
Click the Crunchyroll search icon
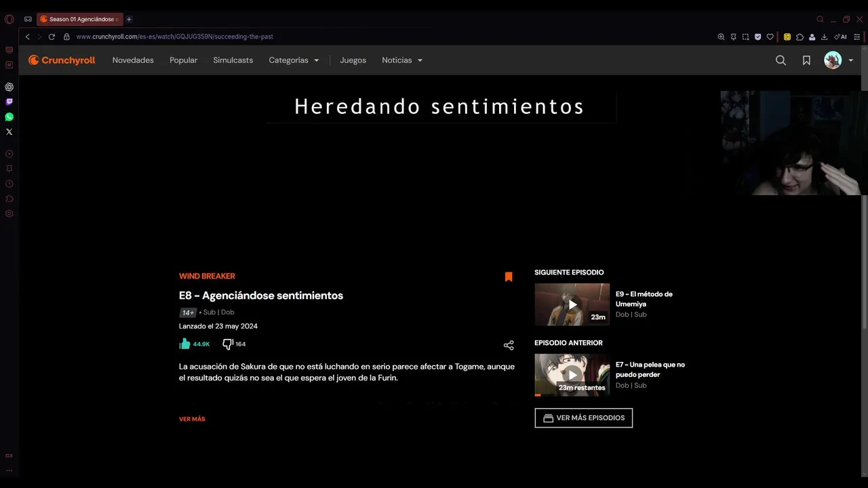(x=781, y=60)
